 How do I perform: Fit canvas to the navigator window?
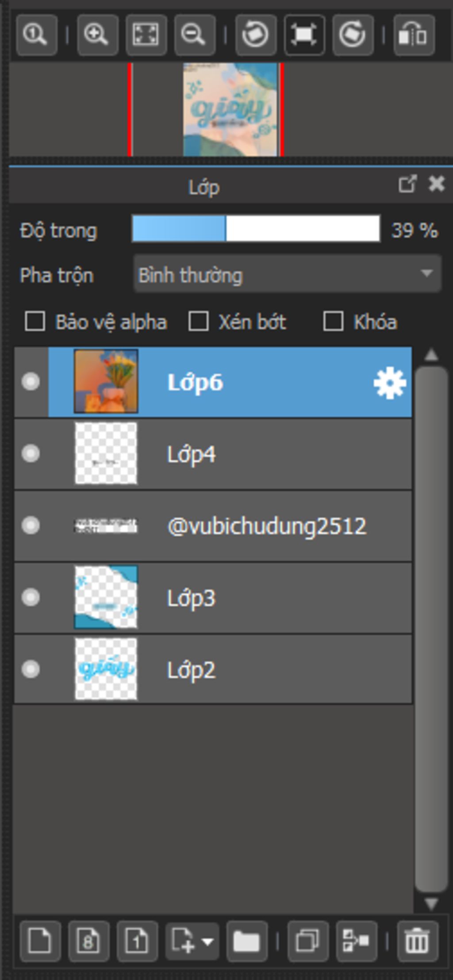point(146,35)
